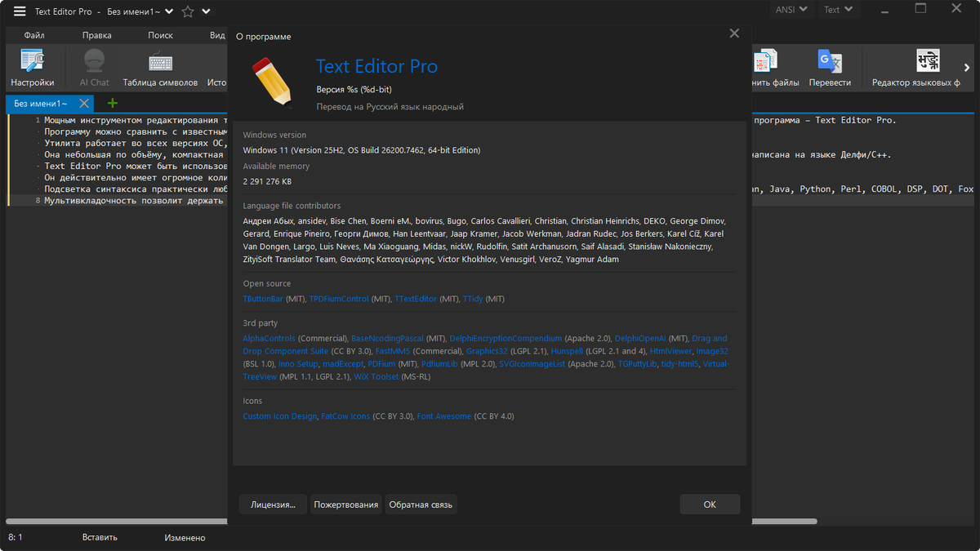Image resolution: width=980 pixels, height=551 pixels.
Task: Open the hamburger main menu
Action: [20, 11]
